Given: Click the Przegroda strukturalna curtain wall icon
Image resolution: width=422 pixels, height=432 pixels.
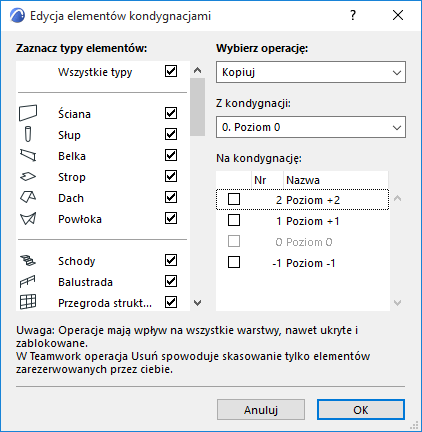Looking at the screenshot, I should coord(28,302).
